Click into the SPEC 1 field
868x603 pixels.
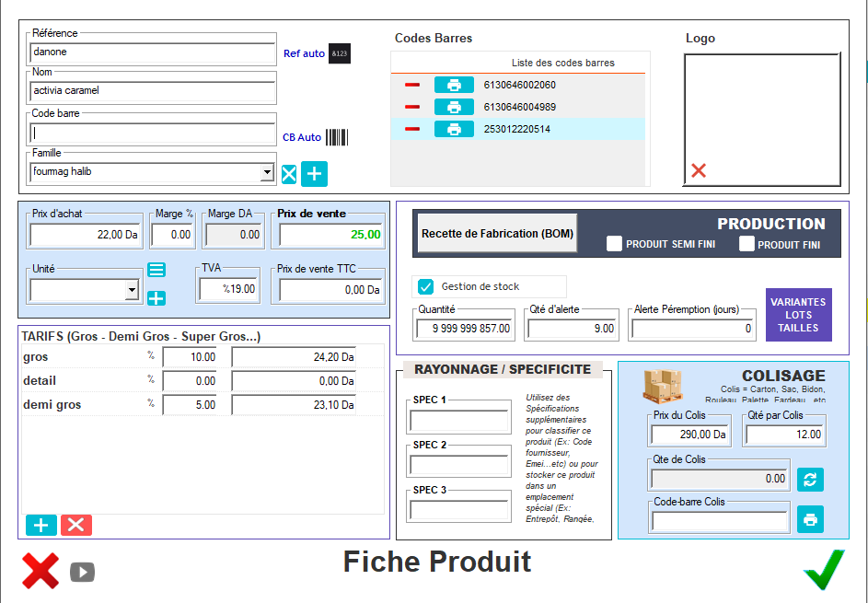[459, 422]
